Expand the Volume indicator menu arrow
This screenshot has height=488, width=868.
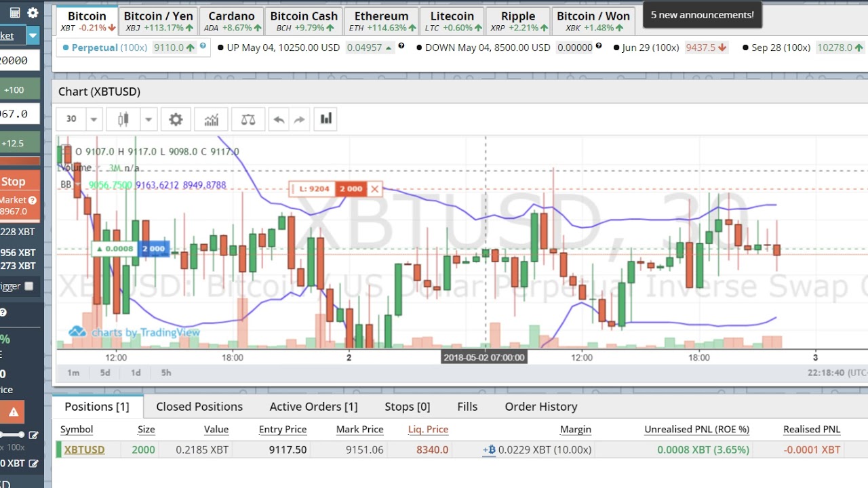pyautogui.click(x=100, y=168)
